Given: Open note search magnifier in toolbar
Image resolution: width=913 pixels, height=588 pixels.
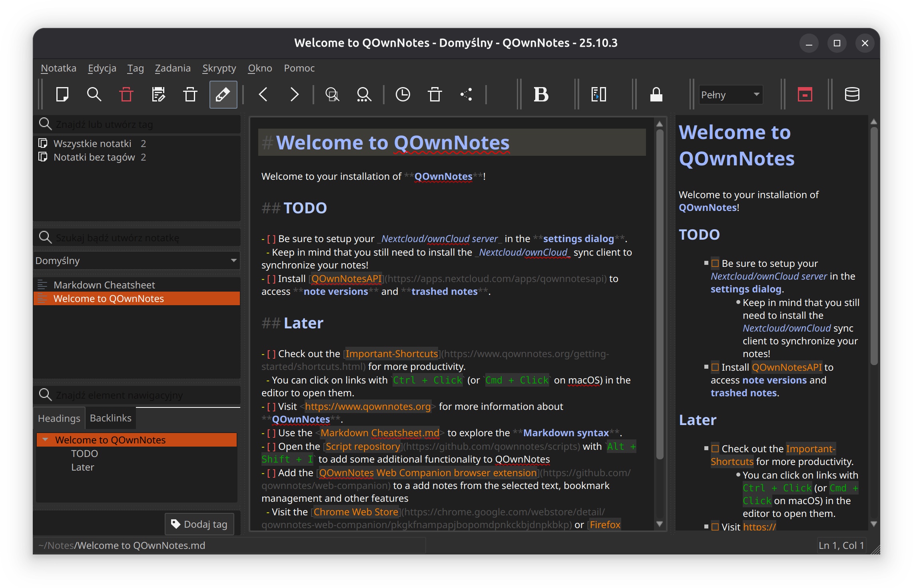Looking at the screenshot, I should (94, 95).
